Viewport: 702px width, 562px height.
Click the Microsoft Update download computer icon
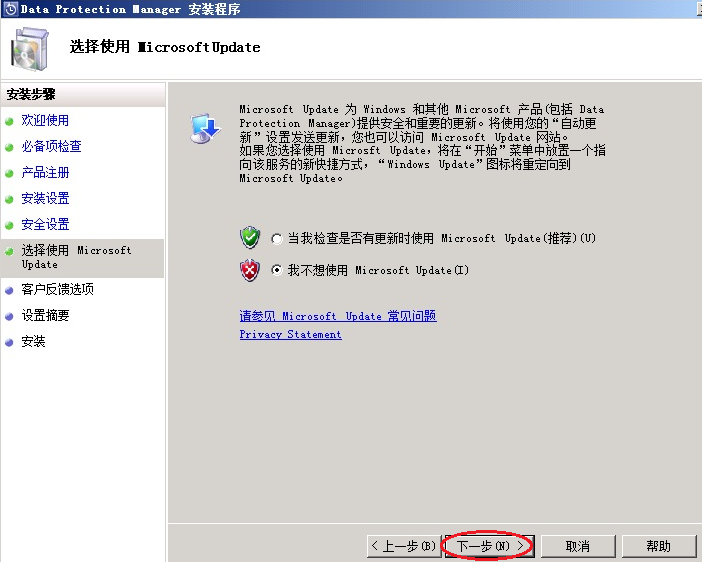tap(205, 128)
